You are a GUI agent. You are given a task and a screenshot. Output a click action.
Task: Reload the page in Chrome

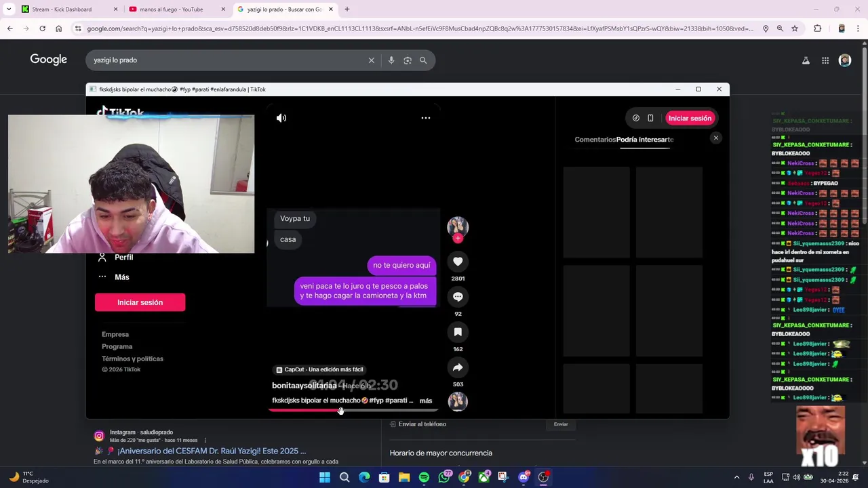point(42,28)
